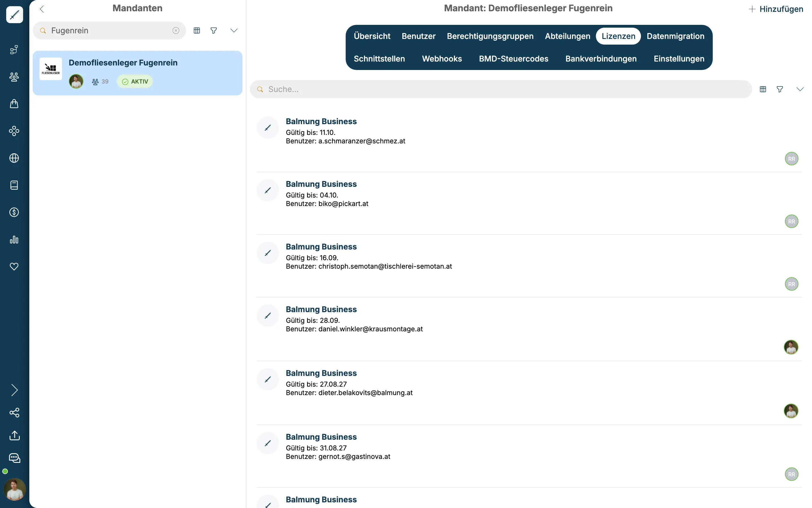Open the Schnittstellen tab
The image size is (812, 508).
tap(379, 59)
